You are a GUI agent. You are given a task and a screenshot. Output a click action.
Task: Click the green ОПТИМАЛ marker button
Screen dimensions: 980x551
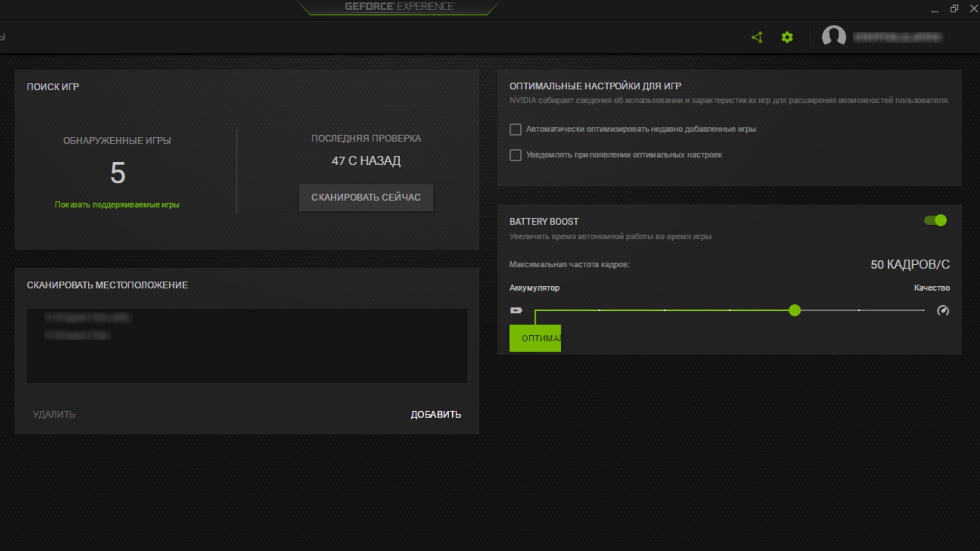535,338
